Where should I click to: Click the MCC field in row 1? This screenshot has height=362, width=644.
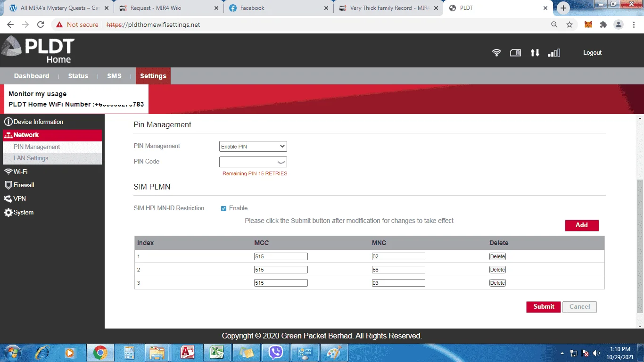click(281, 257)
